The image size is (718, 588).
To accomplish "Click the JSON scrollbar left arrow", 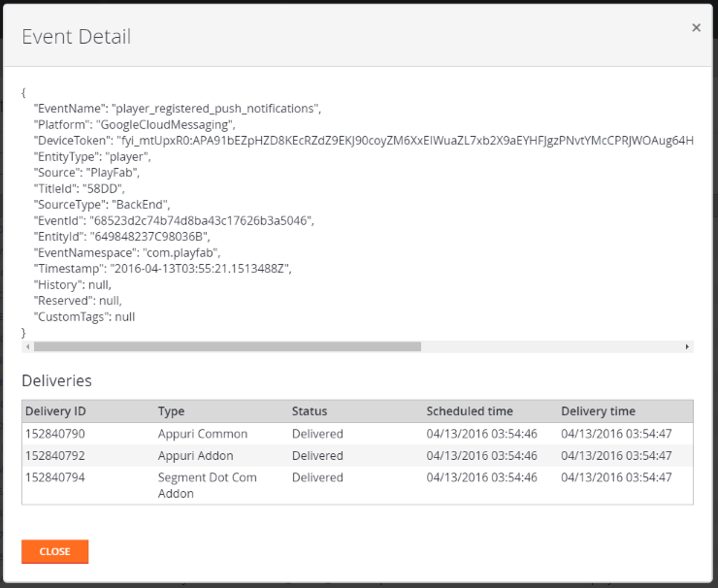I will pos(28,346).
